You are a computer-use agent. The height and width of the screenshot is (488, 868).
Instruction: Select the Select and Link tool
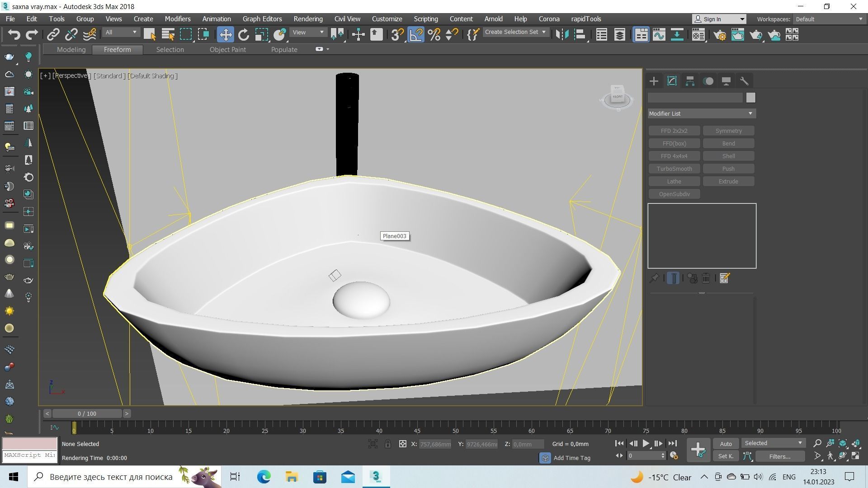tap(53, 34)
